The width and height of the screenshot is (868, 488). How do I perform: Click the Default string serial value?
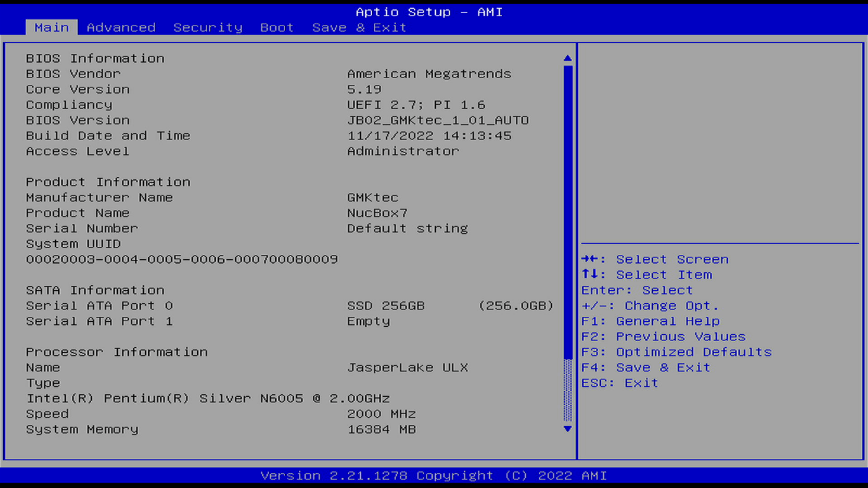[x=407, y=229]
